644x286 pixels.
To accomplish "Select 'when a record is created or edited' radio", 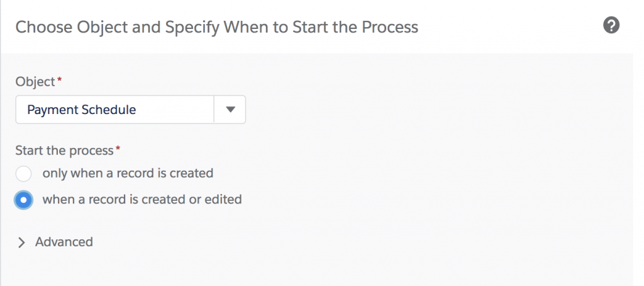I will 24,200.
